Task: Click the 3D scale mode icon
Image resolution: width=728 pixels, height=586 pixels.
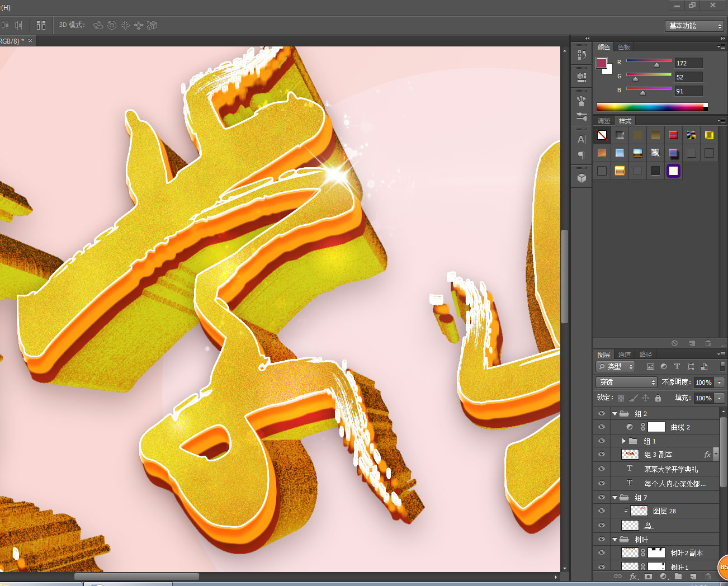Action: [x=152, y=25]
